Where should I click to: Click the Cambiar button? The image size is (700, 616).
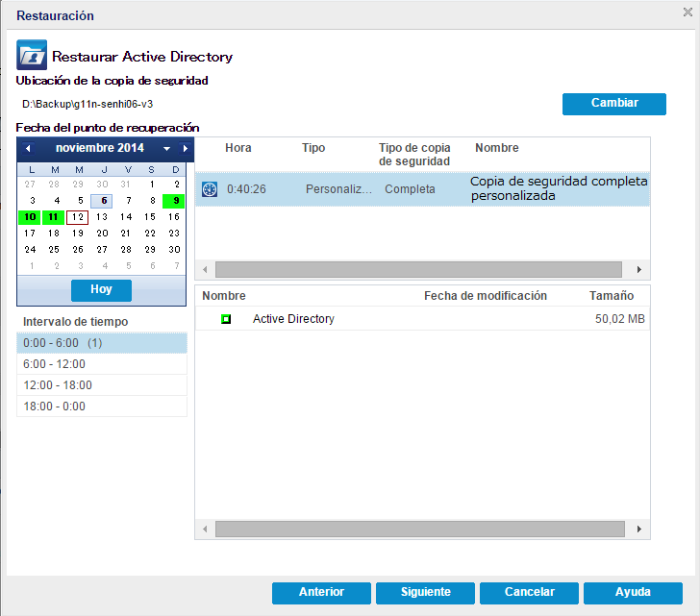click(614, 104)
